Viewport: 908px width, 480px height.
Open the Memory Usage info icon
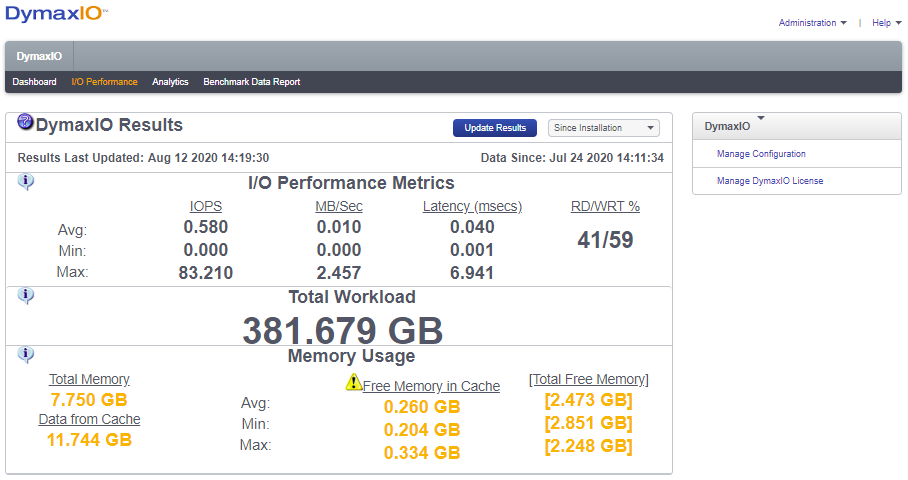[x=26, y=354]
